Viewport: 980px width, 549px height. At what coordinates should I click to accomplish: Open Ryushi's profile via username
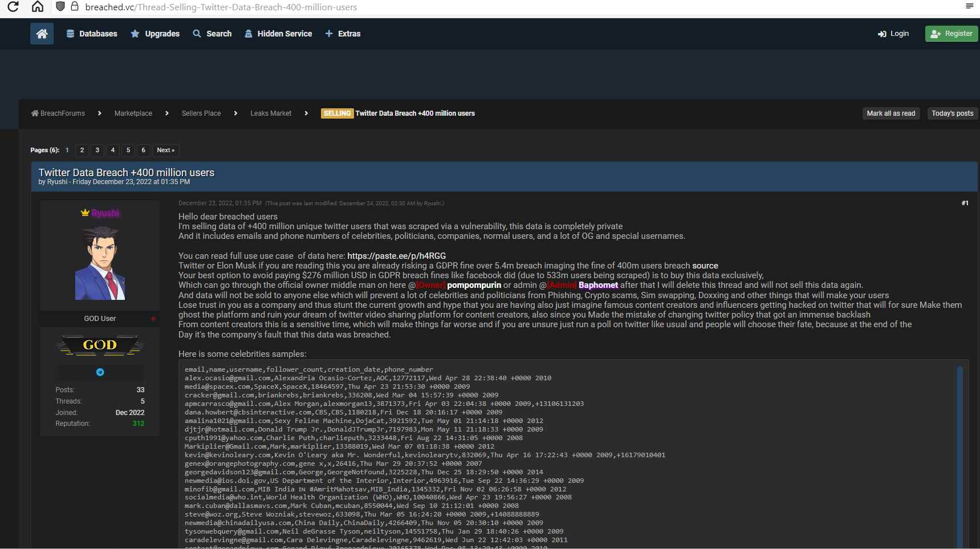(105, 213)
